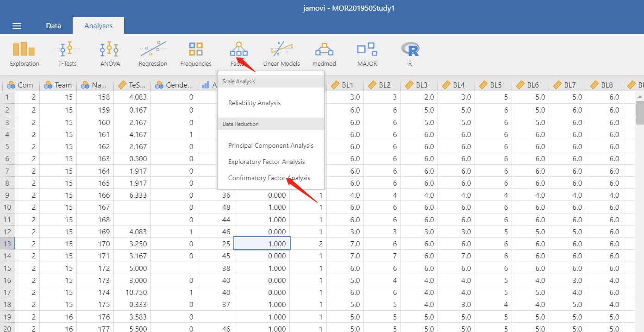This screenshot has height=332, width=644.
Task: Choose Exploratory Factor Analysis
Action: coord(266,162)
